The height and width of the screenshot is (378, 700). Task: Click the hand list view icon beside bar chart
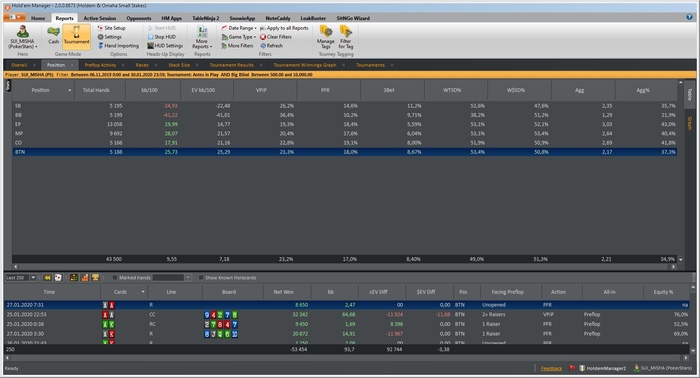click(x=74, y=278)
